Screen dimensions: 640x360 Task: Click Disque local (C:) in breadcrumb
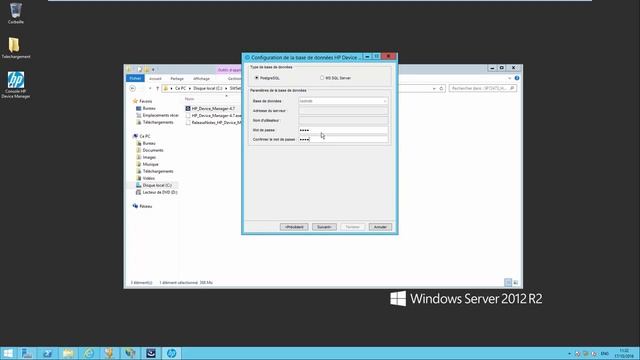208,88
